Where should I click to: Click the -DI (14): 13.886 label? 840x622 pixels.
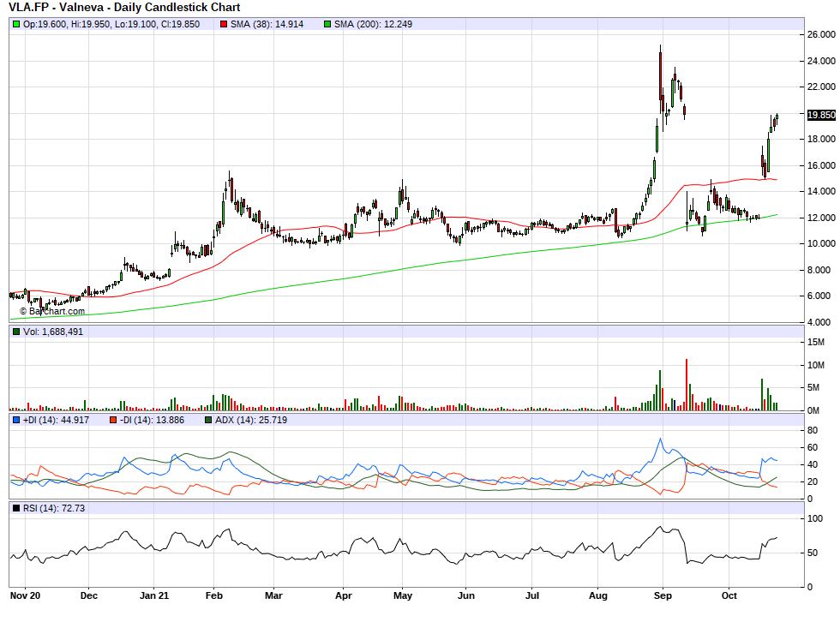click(x=153, y=420)
